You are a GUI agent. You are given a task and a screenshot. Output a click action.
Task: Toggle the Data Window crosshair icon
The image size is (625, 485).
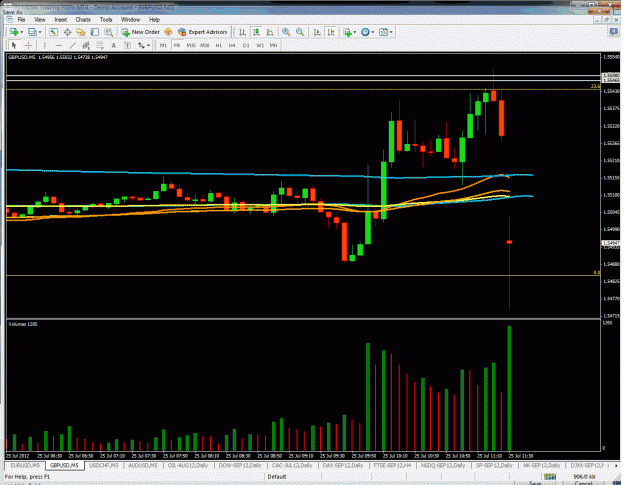tap(67, 32)
